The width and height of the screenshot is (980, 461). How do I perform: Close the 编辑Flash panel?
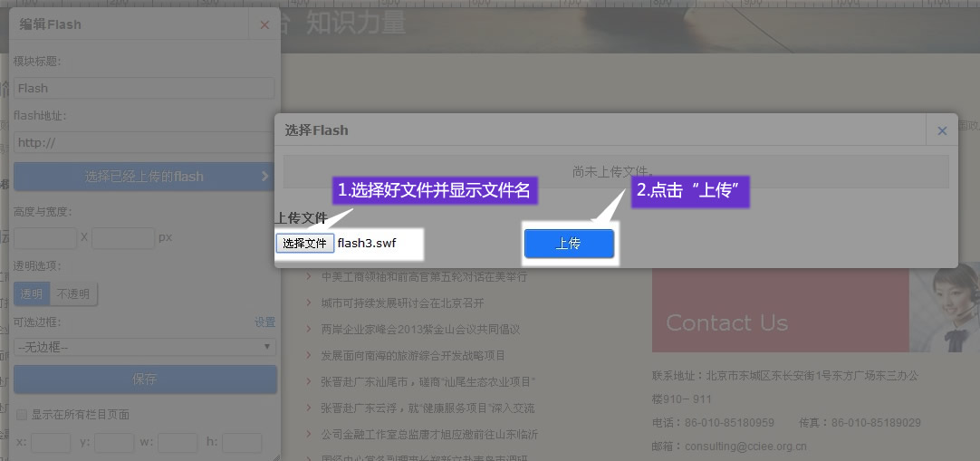pos(264,25)
